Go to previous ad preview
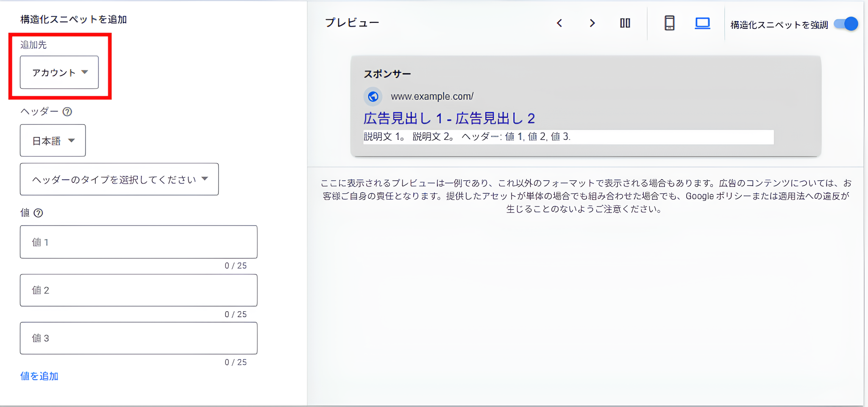 pyautogui.click(x=559, y=23)
